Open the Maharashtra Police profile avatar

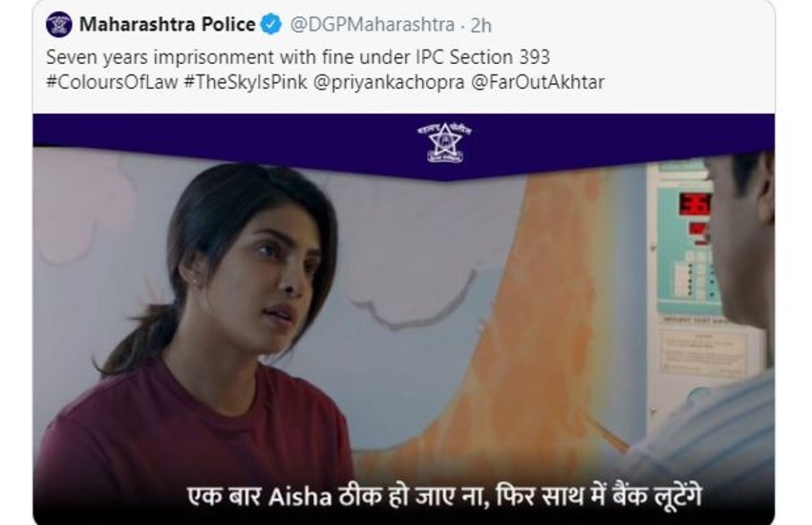point(59,24)
